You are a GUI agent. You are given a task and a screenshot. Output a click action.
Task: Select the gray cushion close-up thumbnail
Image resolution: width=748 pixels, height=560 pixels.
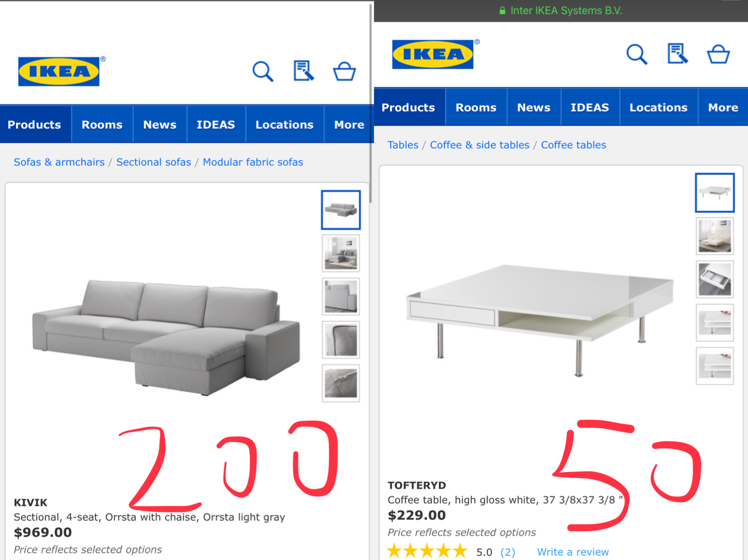[341, 340]
